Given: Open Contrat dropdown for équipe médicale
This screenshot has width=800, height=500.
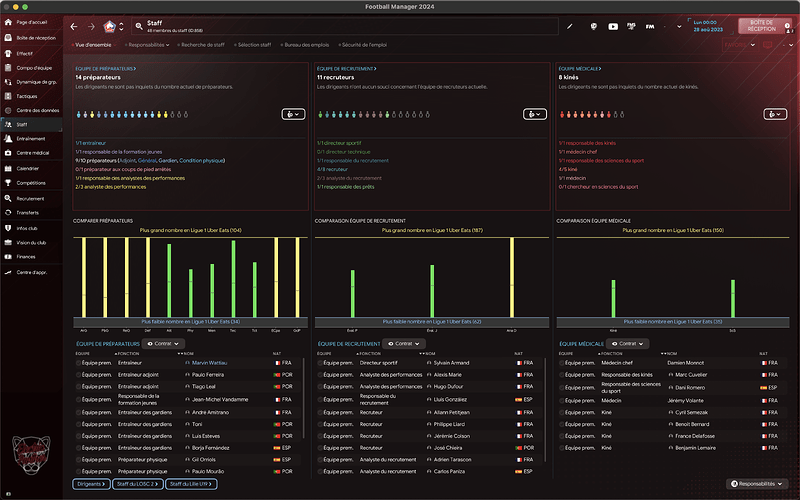Looking at the screenshot, I should (628, 344).
